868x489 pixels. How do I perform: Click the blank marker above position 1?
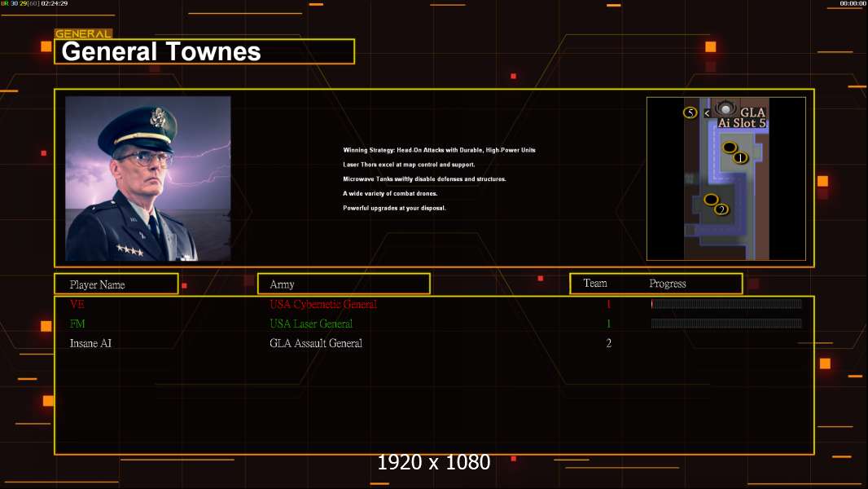(x=730, y=148)
